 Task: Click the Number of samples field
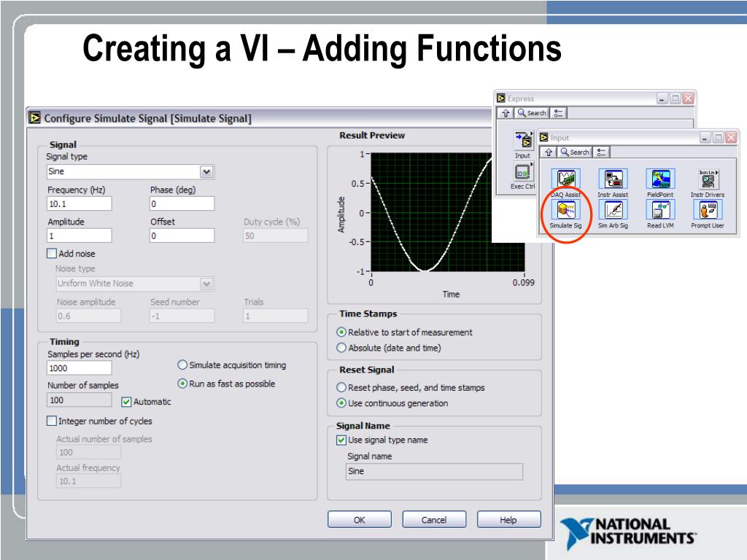coord(79,400)
